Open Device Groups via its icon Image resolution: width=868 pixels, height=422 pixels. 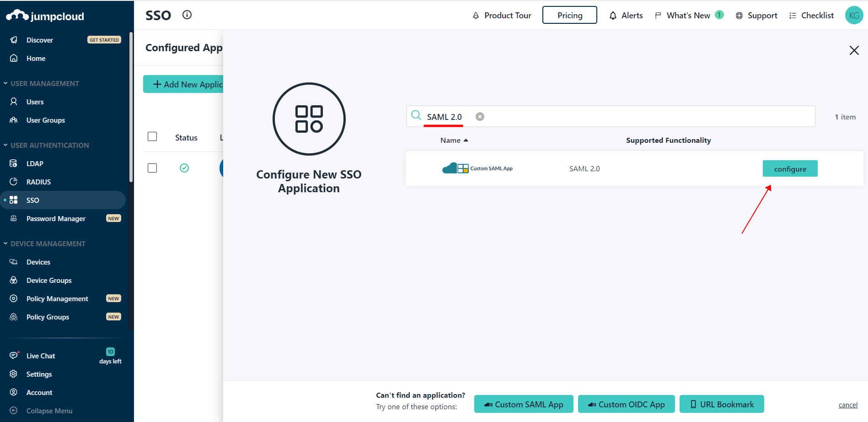14,280
